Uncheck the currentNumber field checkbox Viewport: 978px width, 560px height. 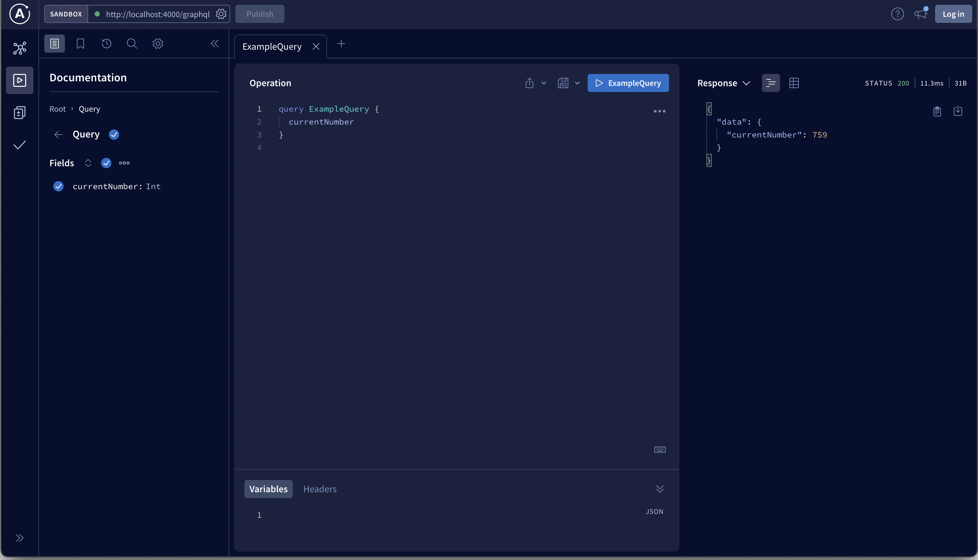coord(58,186)
